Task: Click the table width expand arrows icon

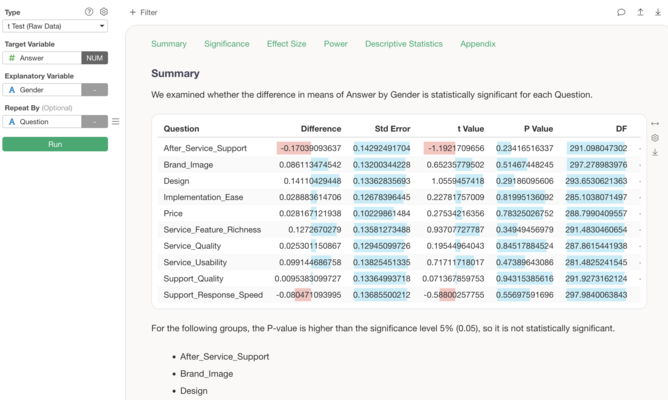Action: 655,124
